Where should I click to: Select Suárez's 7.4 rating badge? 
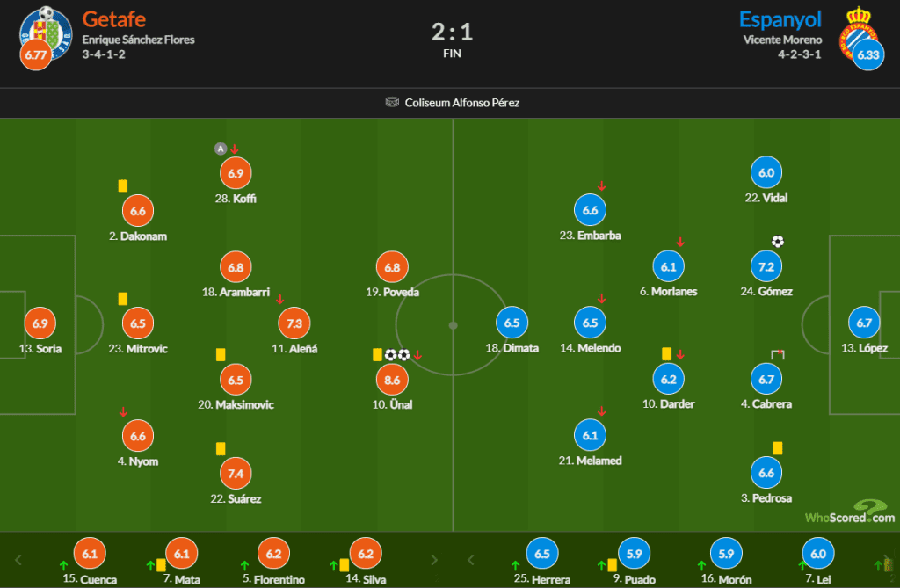point(236,474)
